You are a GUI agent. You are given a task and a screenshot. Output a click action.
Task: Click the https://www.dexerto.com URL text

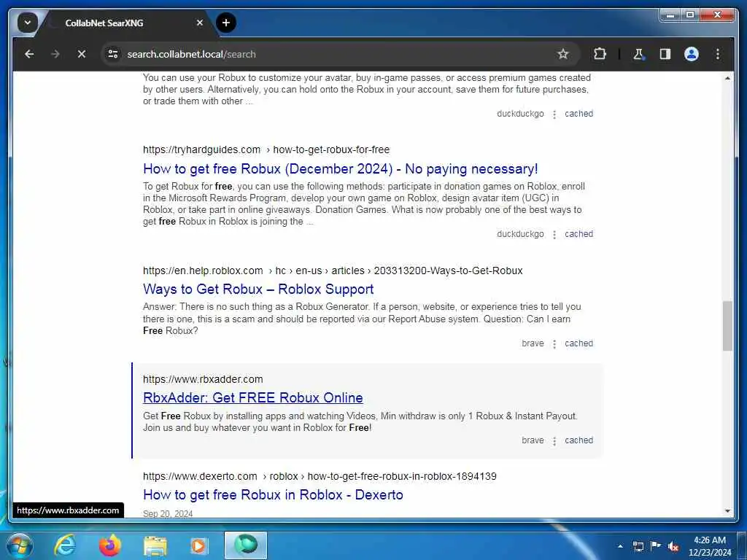200,476
